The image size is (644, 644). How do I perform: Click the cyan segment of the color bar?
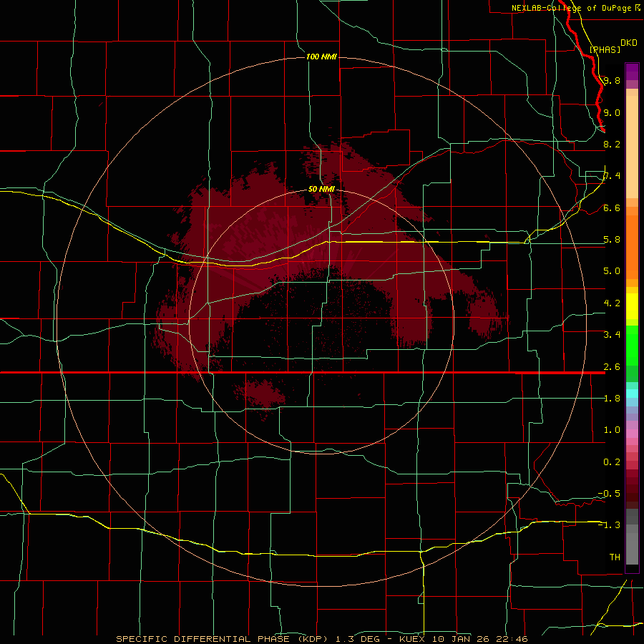click(632, 394)
